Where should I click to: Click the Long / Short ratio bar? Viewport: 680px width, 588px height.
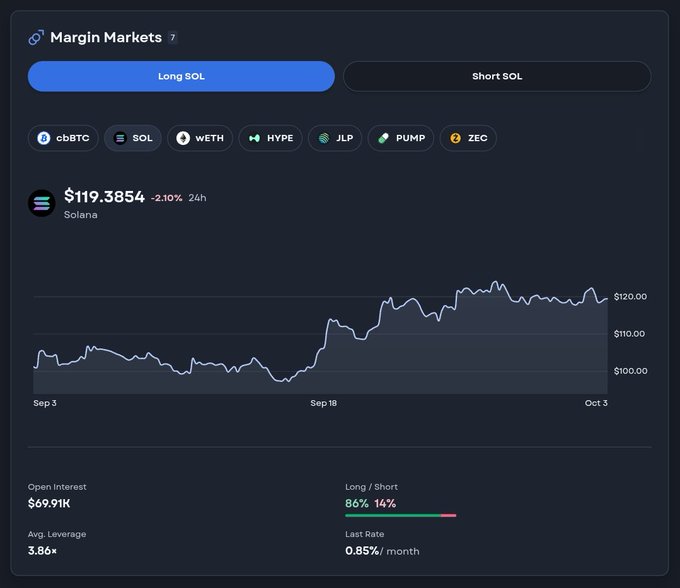click(x=401, y=516)
